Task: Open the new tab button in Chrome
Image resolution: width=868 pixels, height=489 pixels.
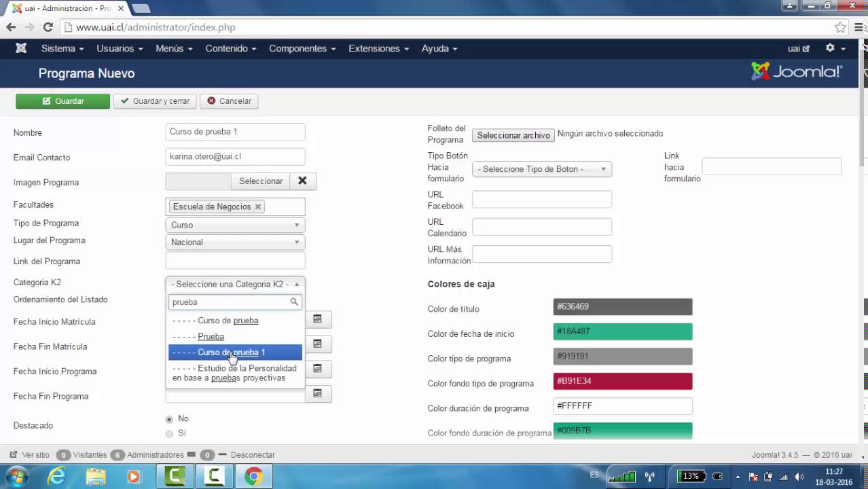Action: tap(141, 8)
